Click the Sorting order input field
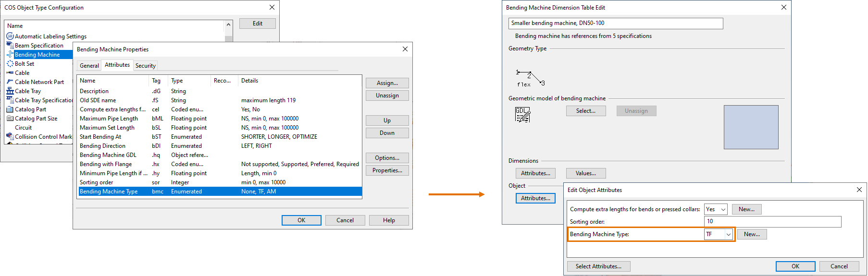868x276 pixels. tap(772, 221)
